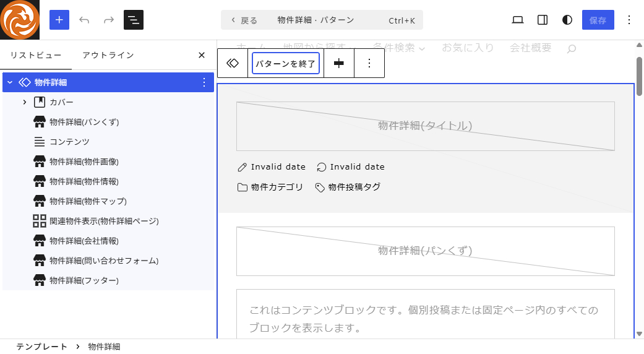The width and height of the screenshot is (644, 354).
Task: Collapse the 物件詳細 pattern tree item
Action: tap(10, 82)
